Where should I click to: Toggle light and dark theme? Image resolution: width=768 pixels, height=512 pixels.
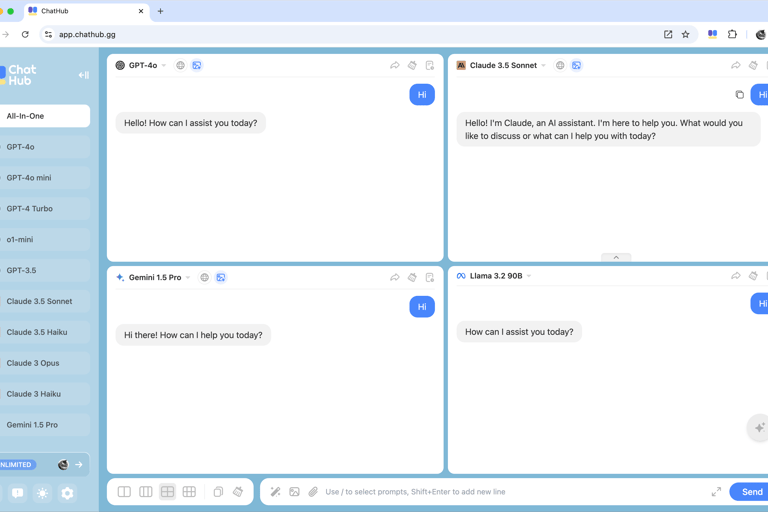point(43,493)
